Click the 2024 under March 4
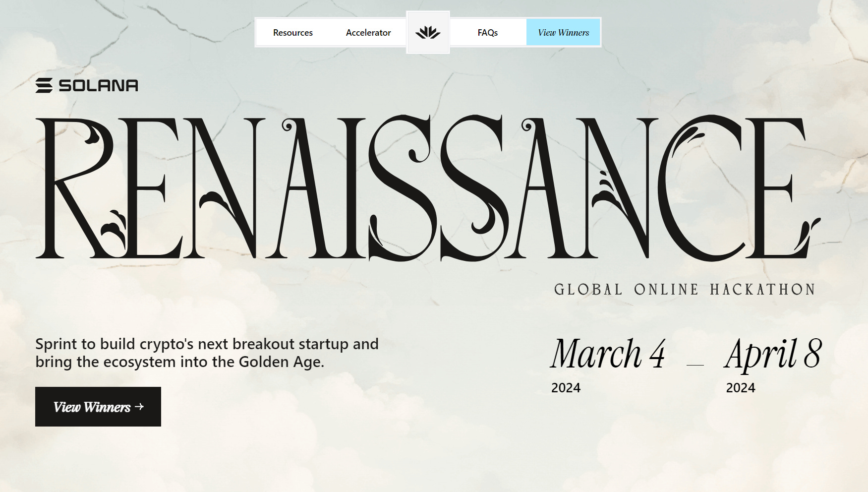 pyautogui.click(x=566, y=388)
